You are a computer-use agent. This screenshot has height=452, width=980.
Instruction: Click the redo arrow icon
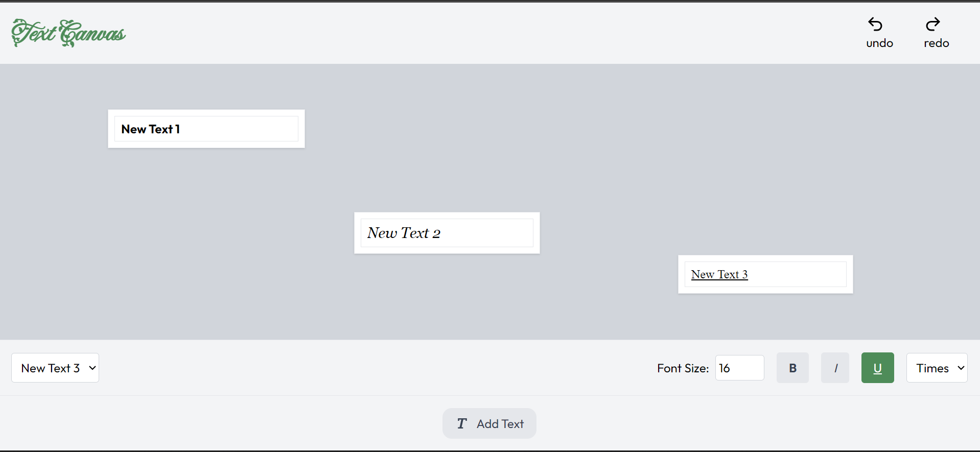[x=933, y=24]
